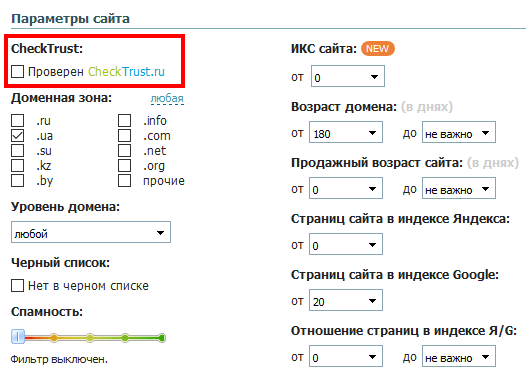
Task: Click the Параметры сайта heading
Action: (70, 19)
